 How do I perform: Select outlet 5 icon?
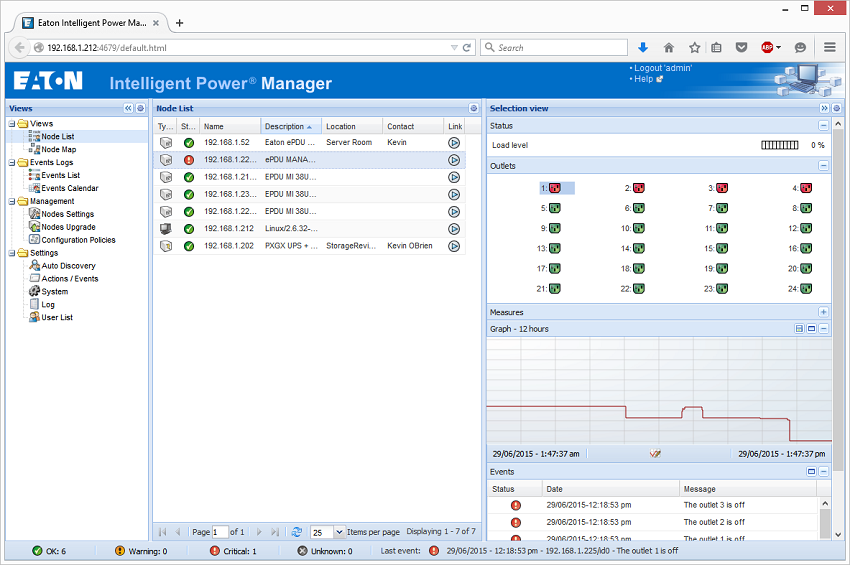pos(555,208)
